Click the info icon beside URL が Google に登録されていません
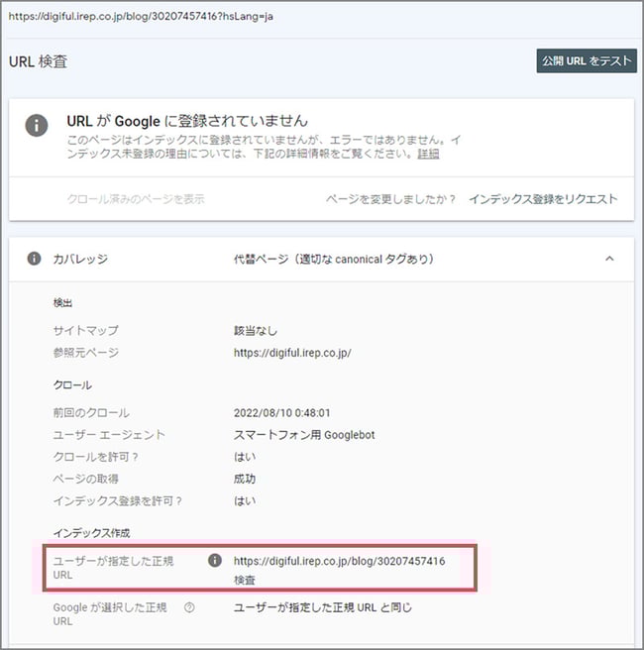Image resolution: width=644 pixels, height=650 pixels. [x=37, y=125]
